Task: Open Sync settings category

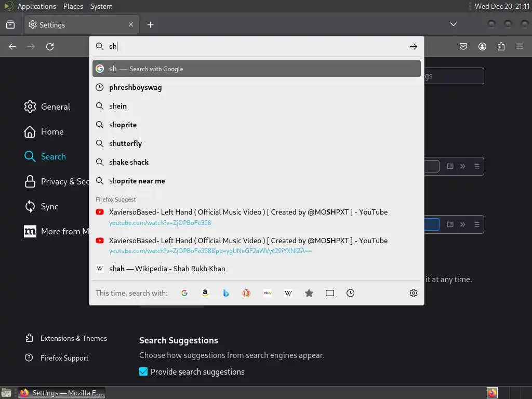Action: pyautogui.click(x=42, y=206)
